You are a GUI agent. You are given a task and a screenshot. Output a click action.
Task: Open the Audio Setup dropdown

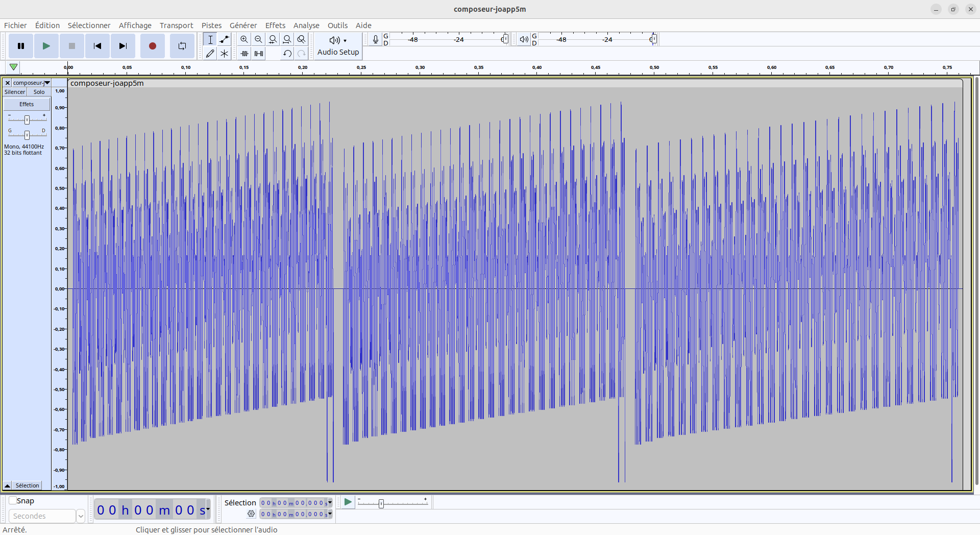point(338,46)
